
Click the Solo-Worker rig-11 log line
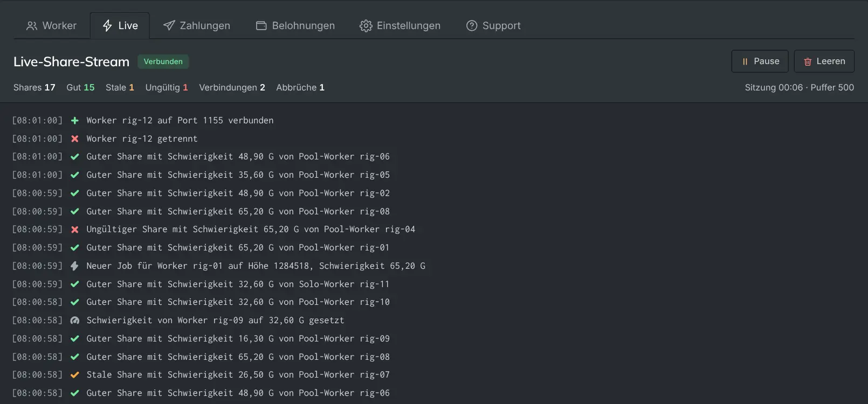point(238,284)
